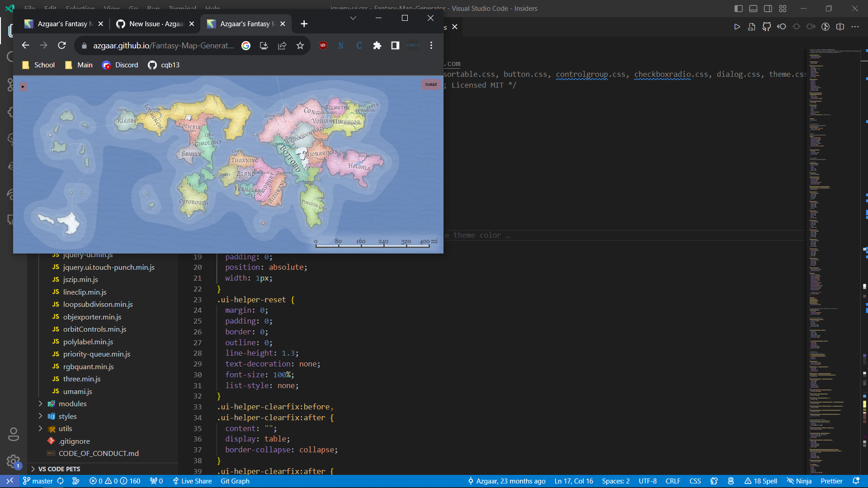868x488 pixels.
Task: Open the Terminal menu
Action: click(183, 8)
